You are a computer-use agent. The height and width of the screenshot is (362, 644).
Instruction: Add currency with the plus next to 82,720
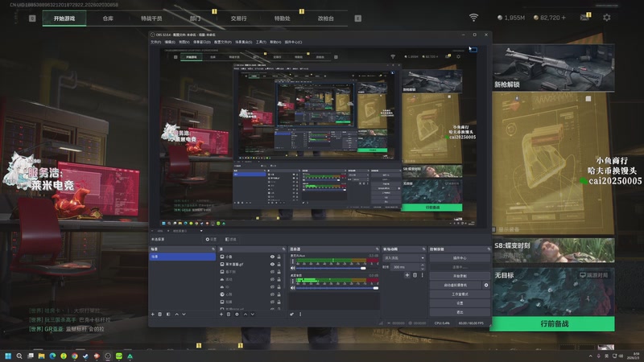click(x=563, y=18)
